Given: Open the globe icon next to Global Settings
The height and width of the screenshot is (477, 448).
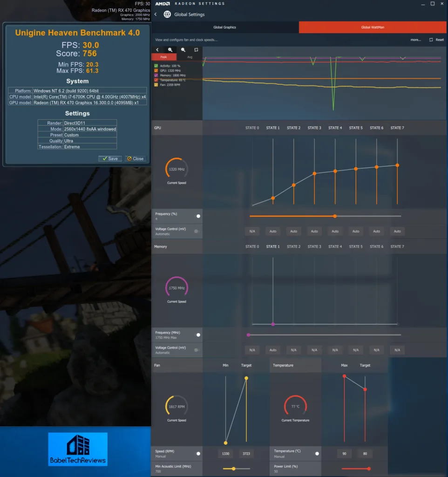Looking at the screenshot, I should 167,14.
